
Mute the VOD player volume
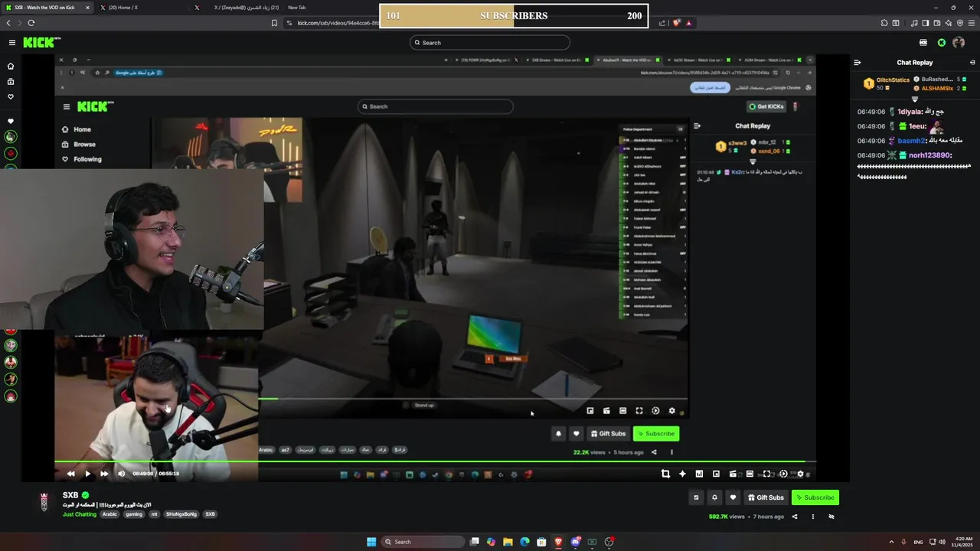(x=121, y=474)
